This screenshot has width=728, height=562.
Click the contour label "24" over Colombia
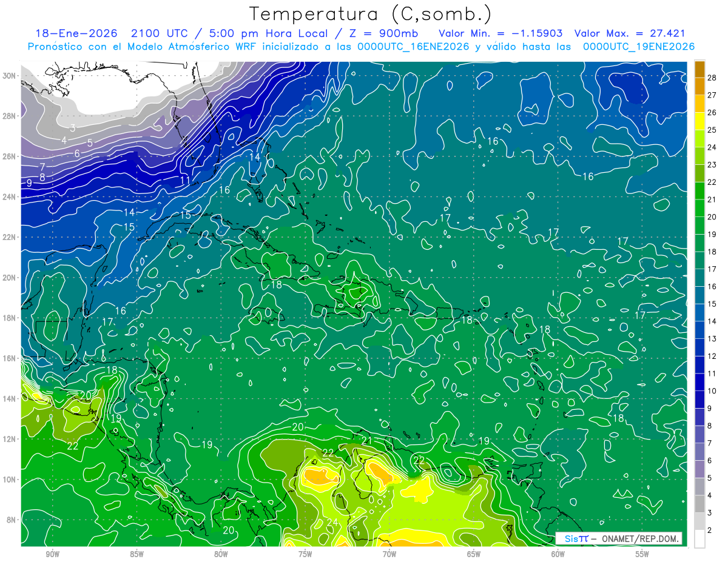pos(332,523)
